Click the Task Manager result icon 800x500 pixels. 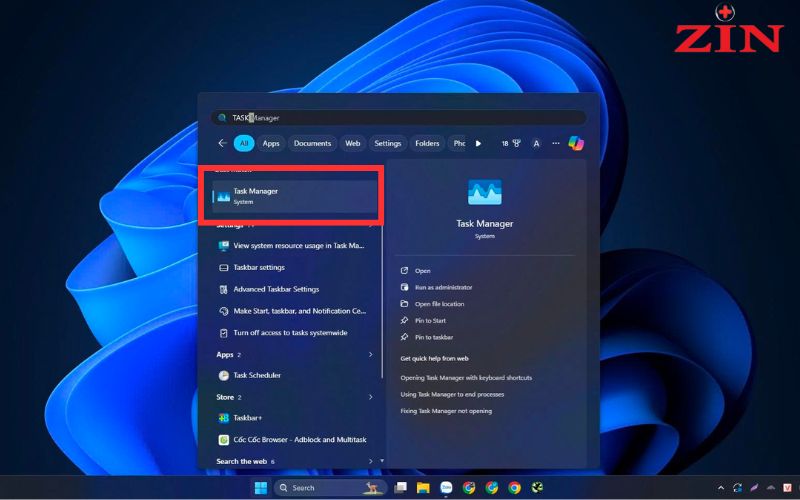223,196
